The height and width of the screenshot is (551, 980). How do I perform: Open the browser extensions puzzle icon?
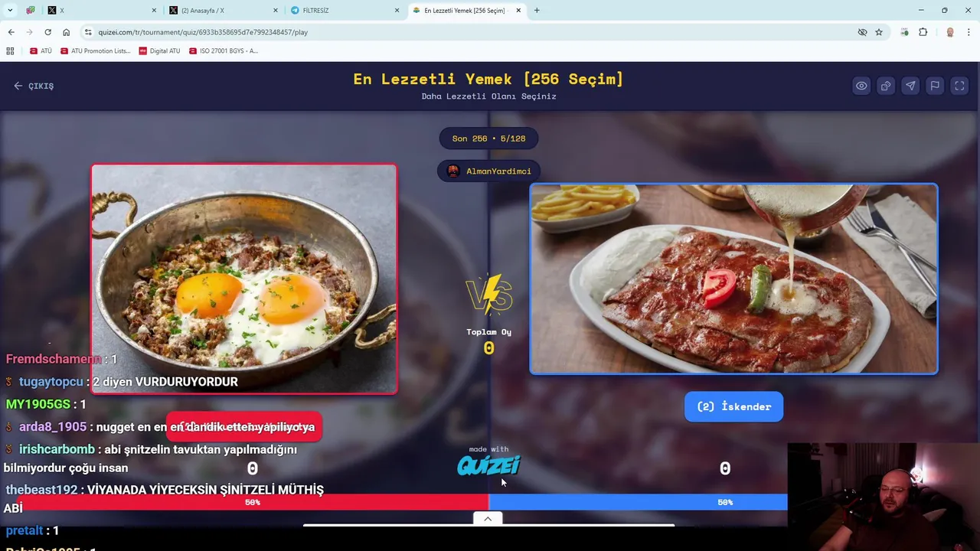point(923,32)
